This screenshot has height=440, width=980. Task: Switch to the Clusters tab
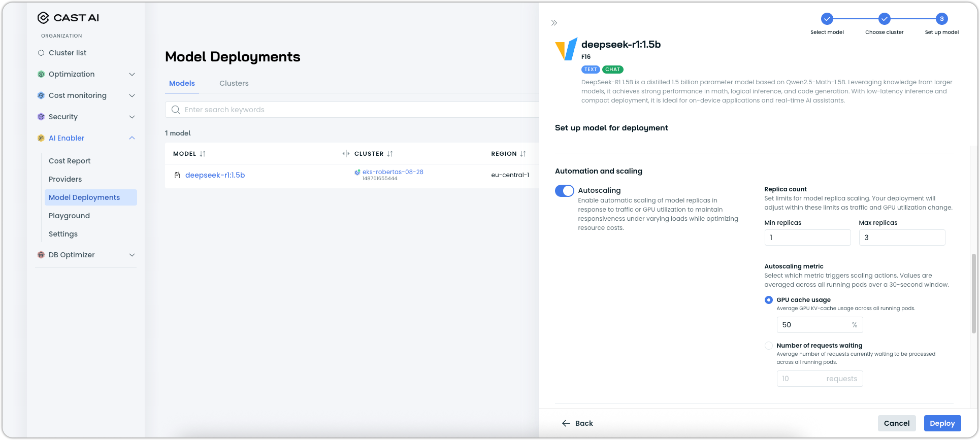pos(234,83)
